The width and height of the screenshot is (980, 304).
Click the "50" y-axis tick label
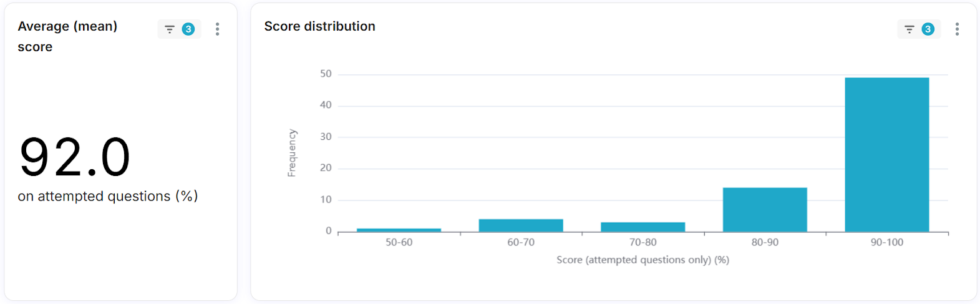pyautogui.click(x=326, y=74)
